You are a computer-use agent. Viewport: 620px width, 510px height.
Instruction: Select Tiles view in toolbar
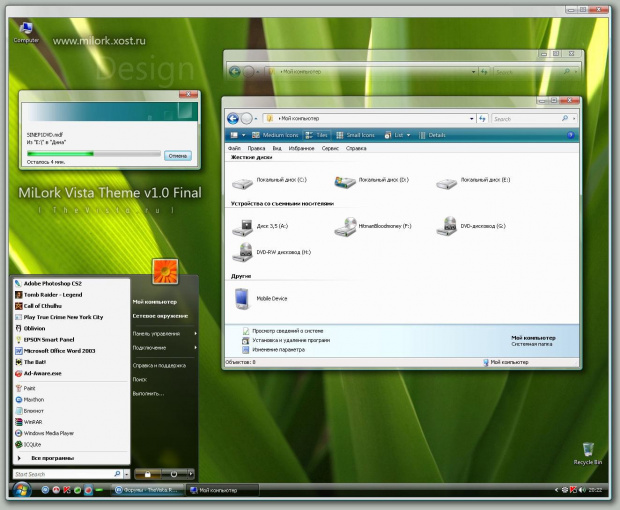(x=317, y=135)
